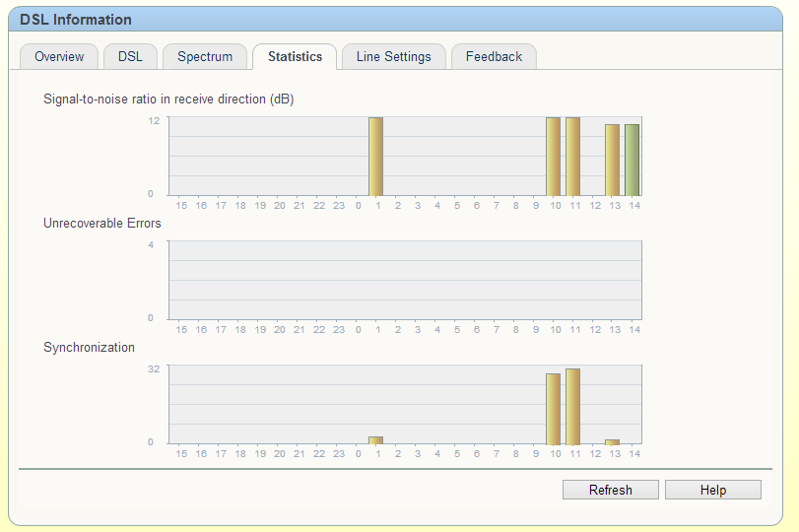Go to the Line Settings tab

tap(394, 56)
